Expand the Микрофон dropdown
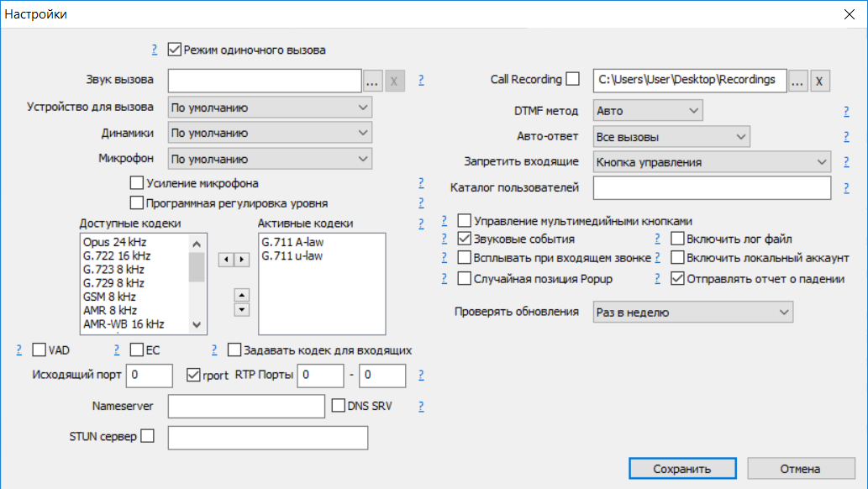The height and width of the screenshot is (489, 868). pos(271,158)
